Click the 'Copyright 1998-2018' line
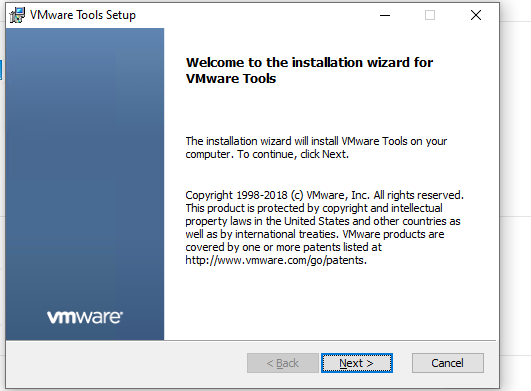This screenshot has width=531, height=391. click(324, 195)
